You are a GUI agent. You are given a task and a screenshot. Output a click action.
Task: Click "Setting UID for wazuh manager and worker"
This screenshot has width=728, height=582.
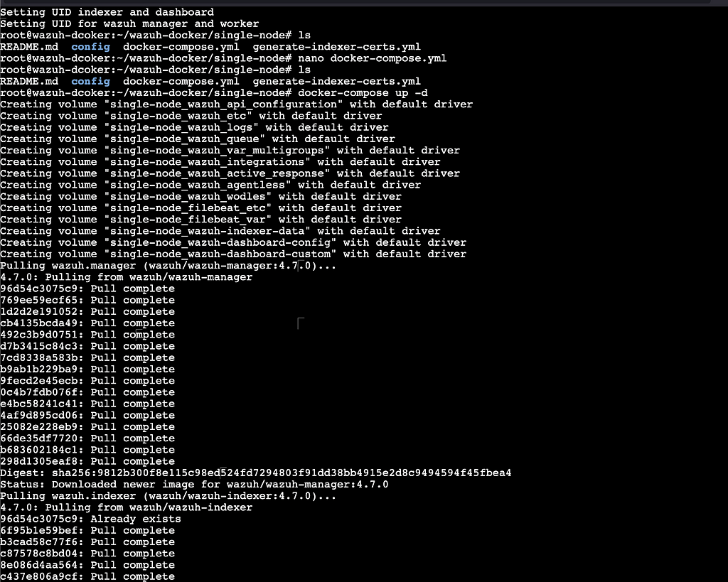coord(129,23)
